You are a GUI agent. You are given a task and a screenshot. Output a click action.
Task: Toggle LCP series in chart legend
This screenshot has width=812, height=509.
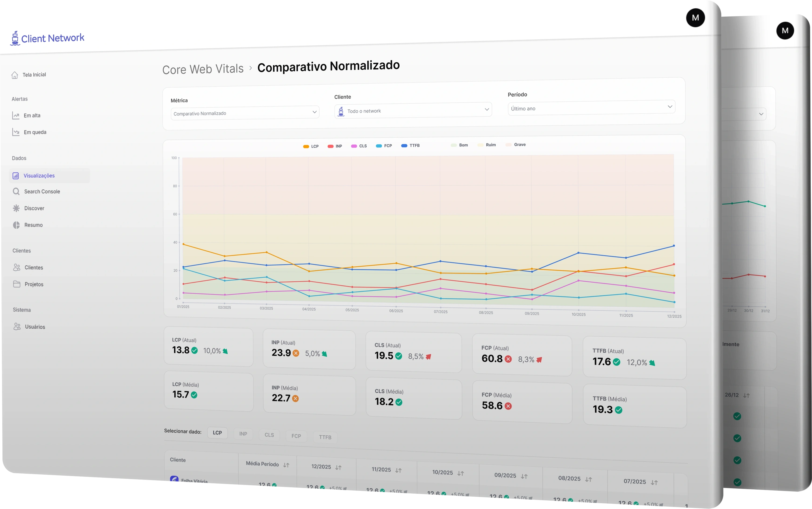(x=311, y=147)
